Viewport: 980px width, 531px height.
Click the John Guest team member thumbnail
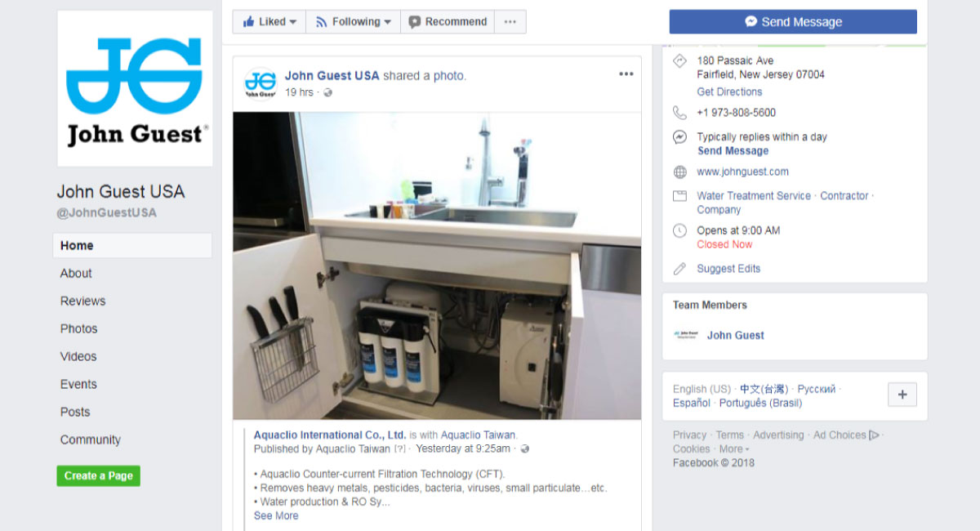685,335
